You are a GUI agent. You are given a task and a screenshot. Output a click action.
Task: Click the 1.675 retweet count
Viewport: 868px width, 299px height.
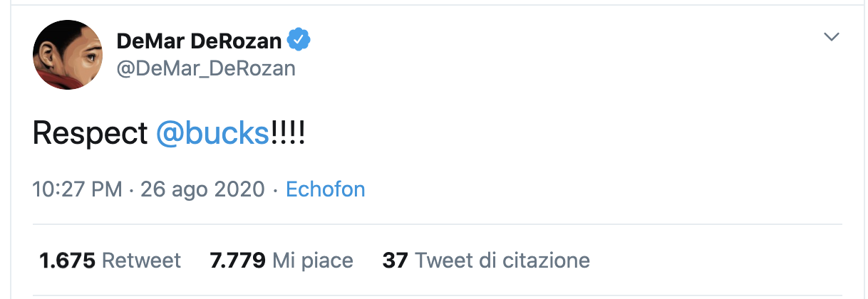[67, 261]
